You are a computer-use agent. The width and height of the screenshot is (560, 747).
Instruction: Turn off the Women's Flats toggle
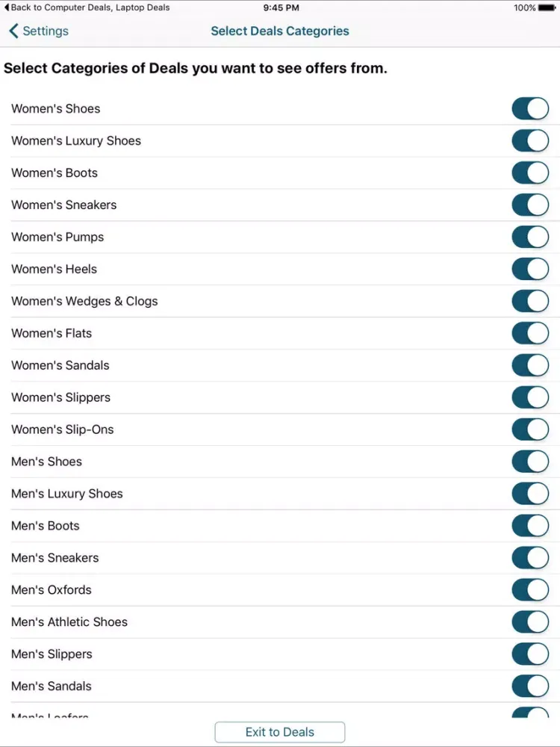tap(530, 333)
